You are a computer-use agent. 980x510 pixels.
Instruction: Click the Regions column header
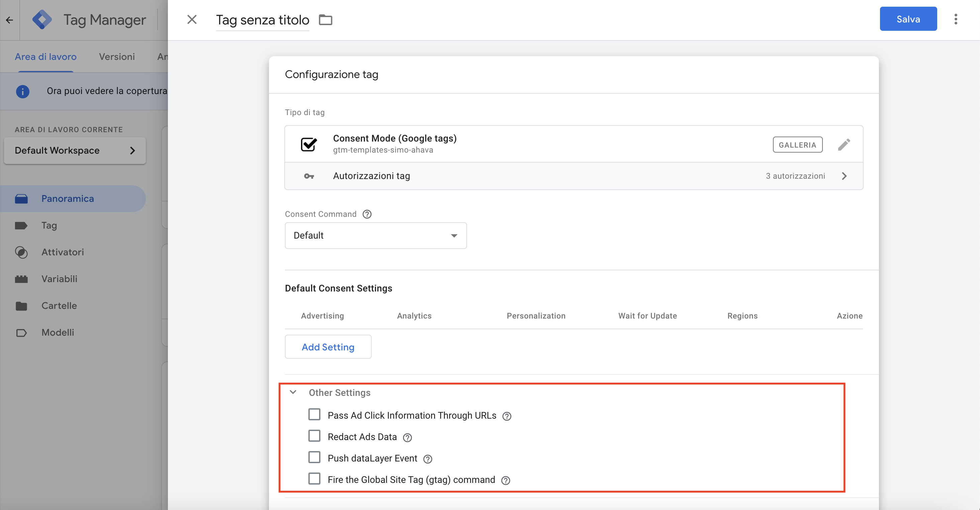coord(742,316)
